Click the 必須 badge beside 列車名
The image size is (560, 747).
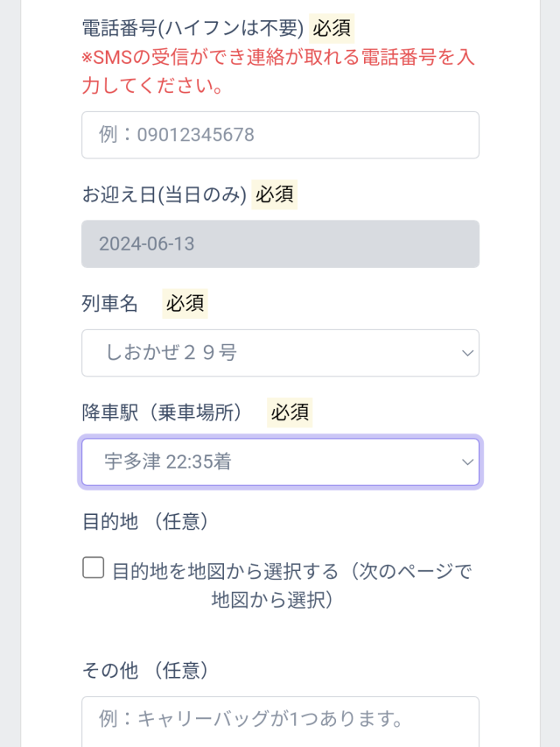point(185,304)
